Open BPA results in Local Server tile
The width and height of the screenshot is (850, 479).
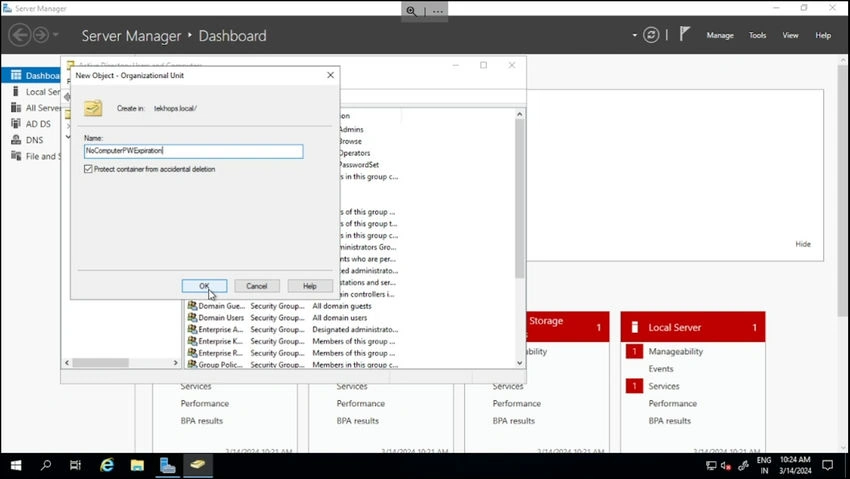pos(669,420)
